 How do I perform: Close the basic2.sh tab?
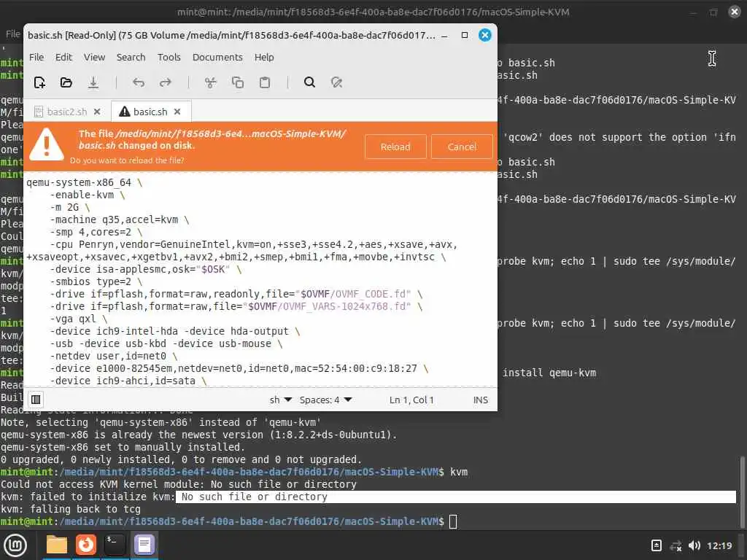click(97, 112)
